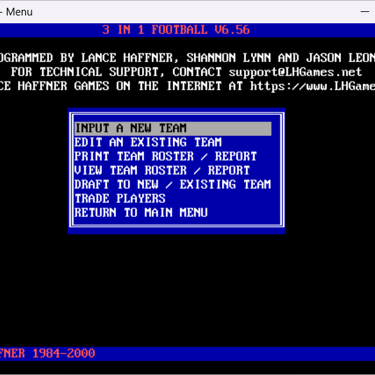Select DRAFT TO NEW / EXISTING TEAM
Viewport: 375px width, 375px height.
(173, 184)
